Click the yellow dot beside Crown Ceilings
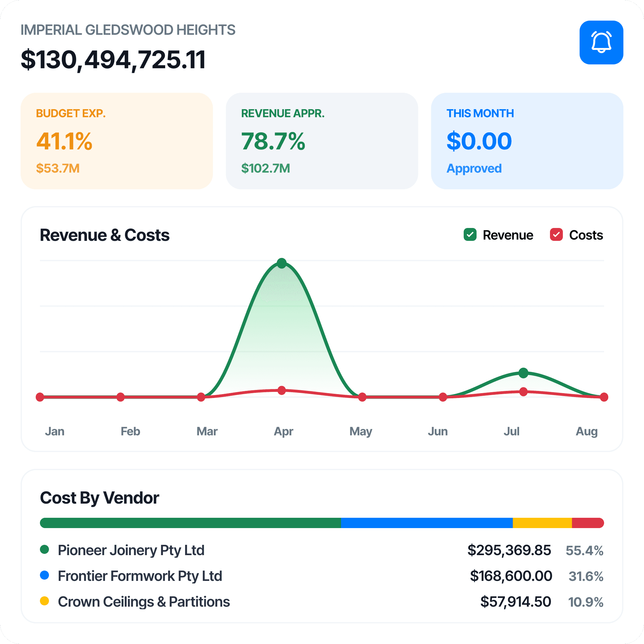 pyautogui.click(x=45, y=601)
